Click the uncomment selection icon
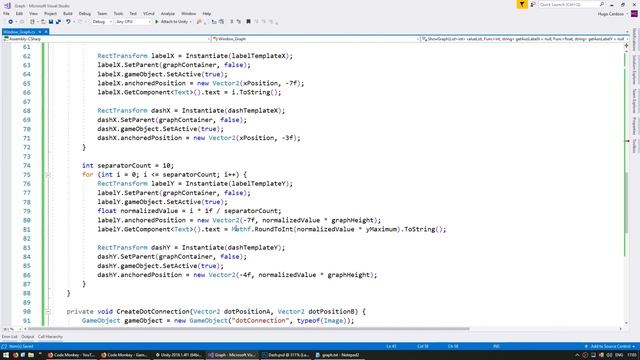This screenshot has width=640, height=360. point(238,22)
